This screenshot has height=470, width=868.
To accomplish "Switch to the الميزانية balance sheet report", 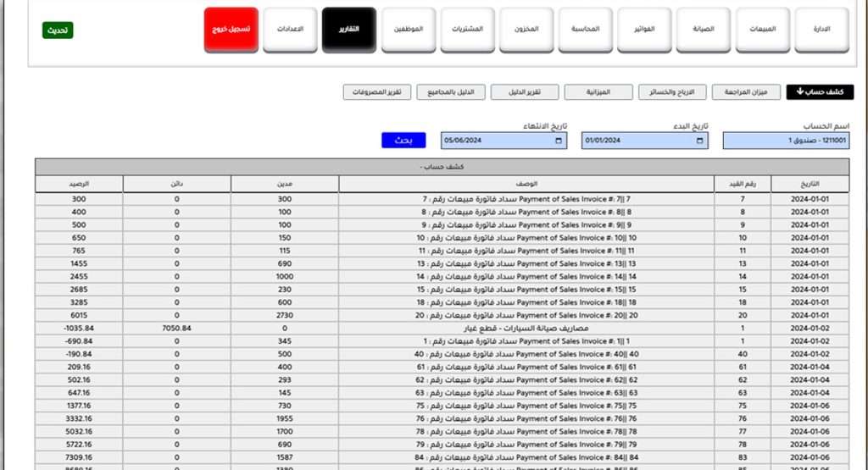I will [x=610, y=92].
